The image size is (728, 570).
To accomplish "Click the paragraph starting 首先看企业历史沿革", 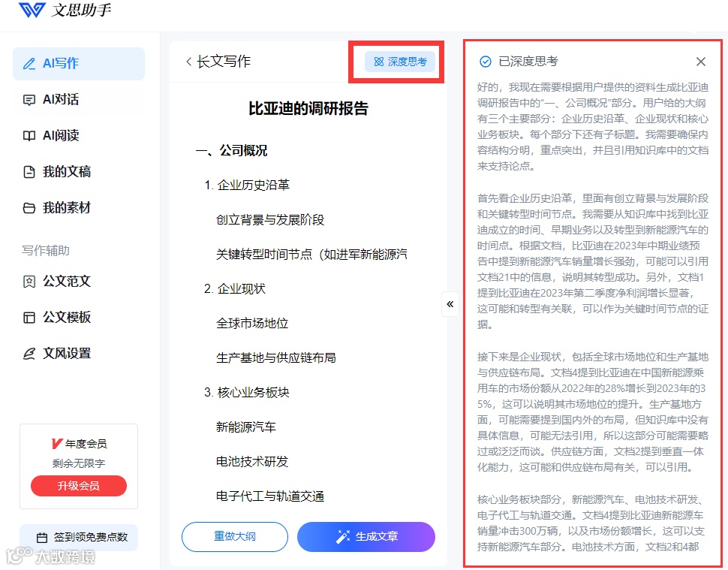I will tap(593, 261).
